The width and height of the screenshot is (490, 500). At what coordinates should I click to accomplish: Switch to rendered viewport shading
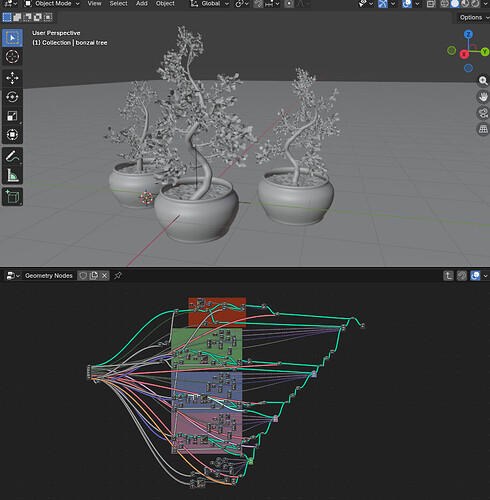pos(475,4)
